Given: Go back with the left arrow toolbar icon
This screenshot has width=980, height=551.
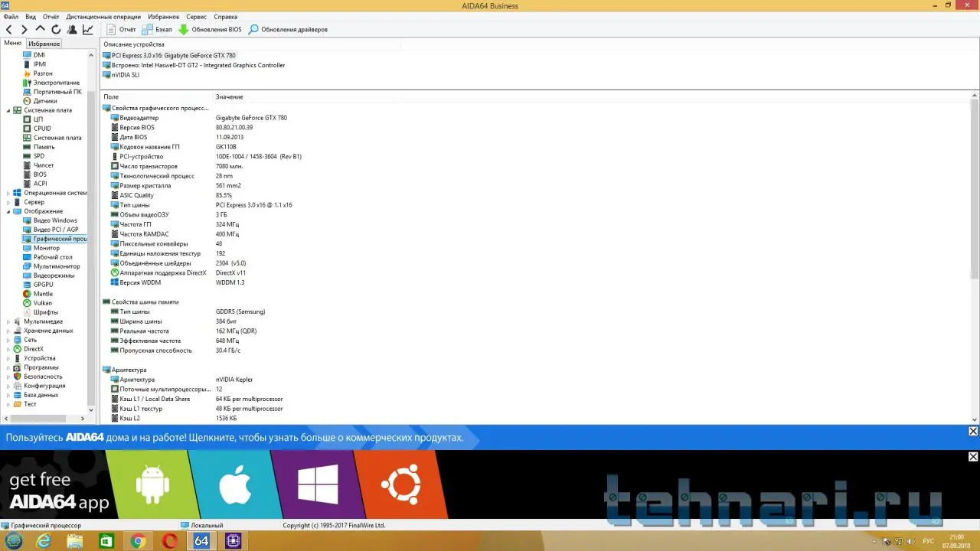Looking at the screenshot, I should pyautogui.click(x=9, y=30).
